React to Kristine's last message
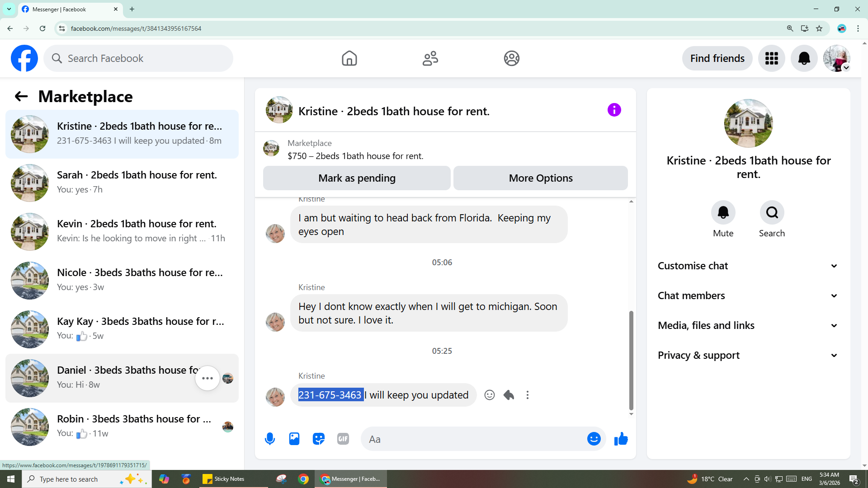The width and height of the screenshot is (868, 488). tap(489, 395)
